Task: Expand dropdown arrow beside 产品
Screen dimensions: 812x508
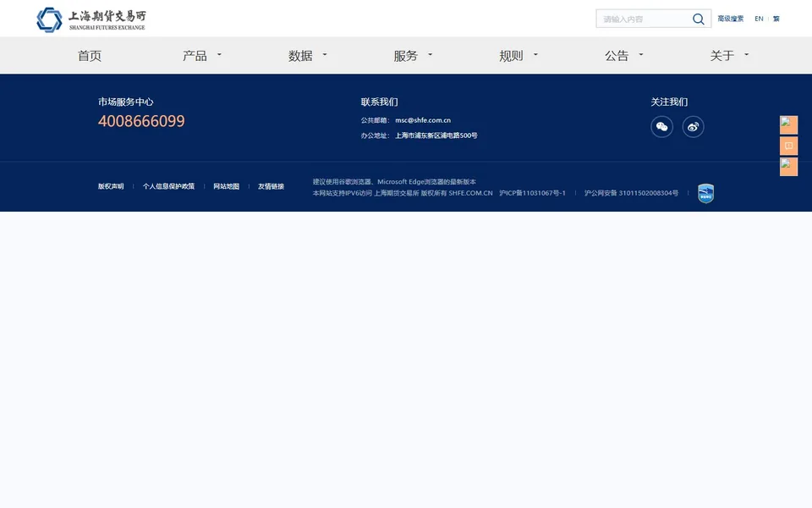Action: (219, 54)
